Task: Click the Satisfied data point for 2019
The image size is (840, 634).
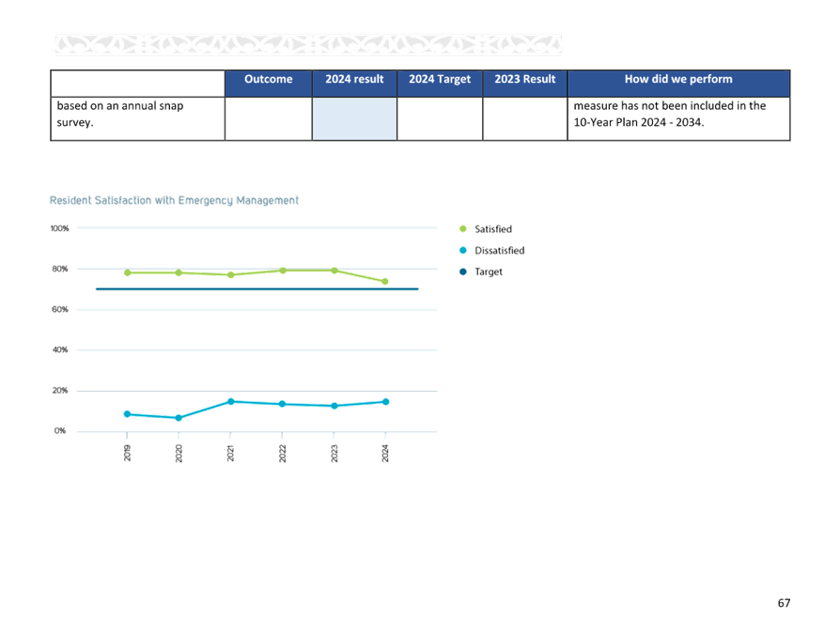Action: click(x=128, y=272)
